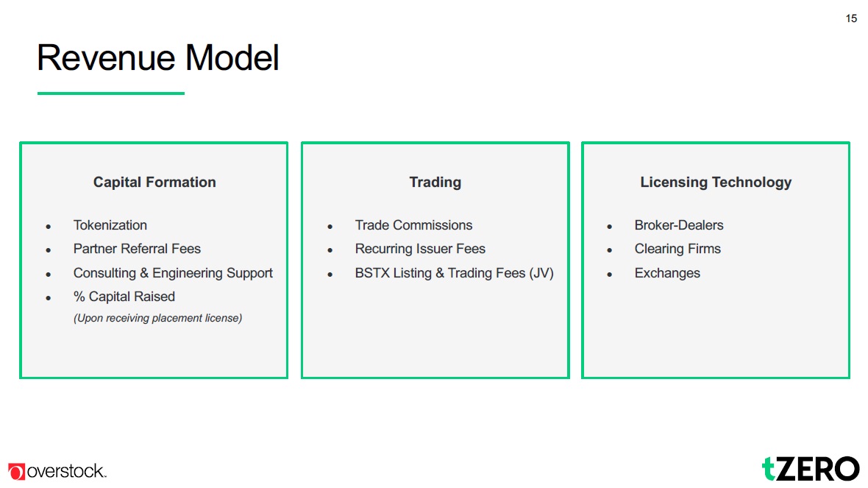Click the Broker-Dealers bullet

coord(679,225)
